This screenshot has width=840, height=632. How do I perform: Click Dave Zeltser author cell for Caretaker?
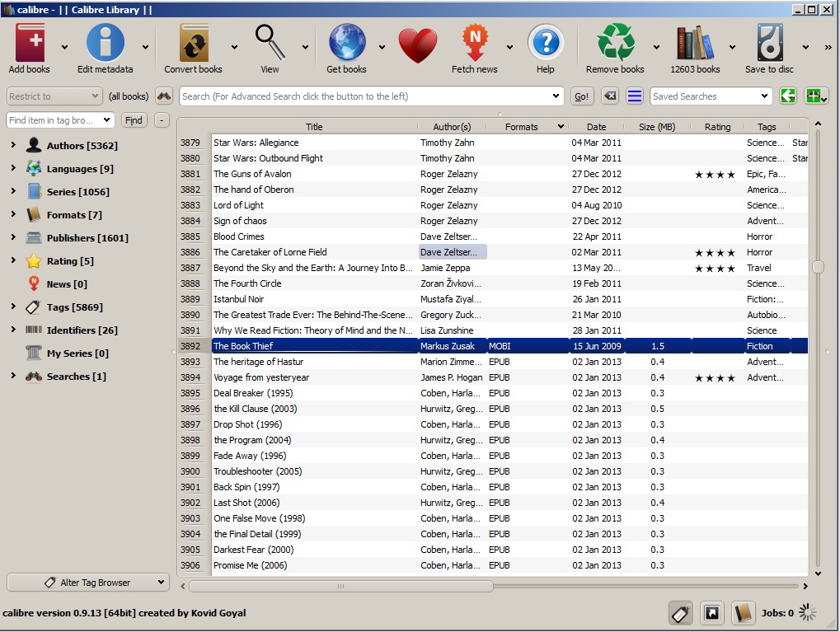point(452,252)
